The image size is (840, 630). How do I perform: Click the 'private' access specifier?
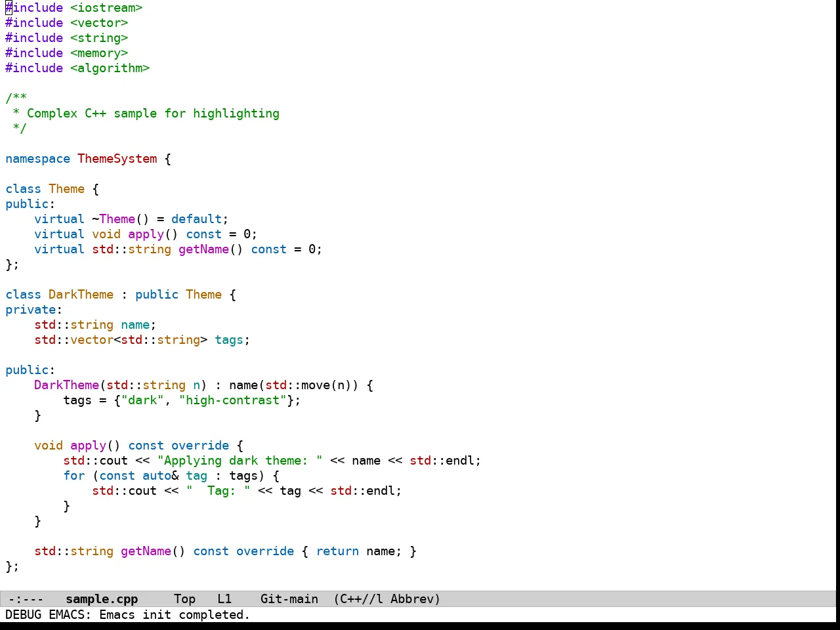click(x=31, y=310)
